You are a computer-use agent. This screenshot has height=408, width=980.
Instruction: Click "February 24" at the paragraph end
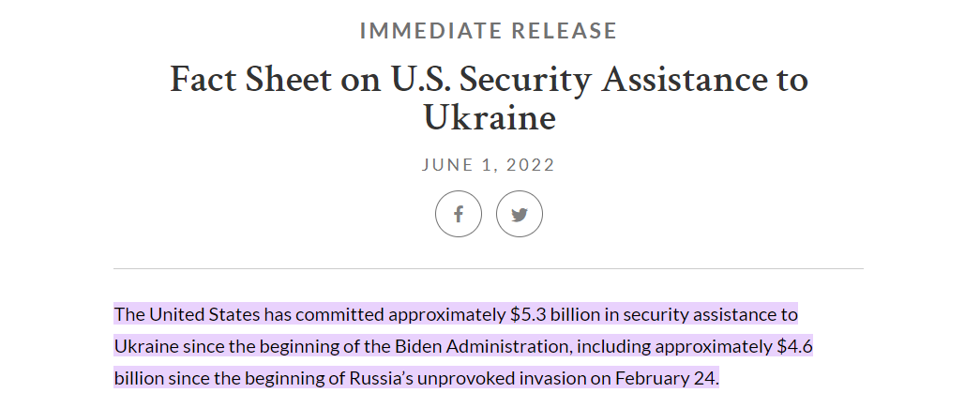click(x=666, y=379)
